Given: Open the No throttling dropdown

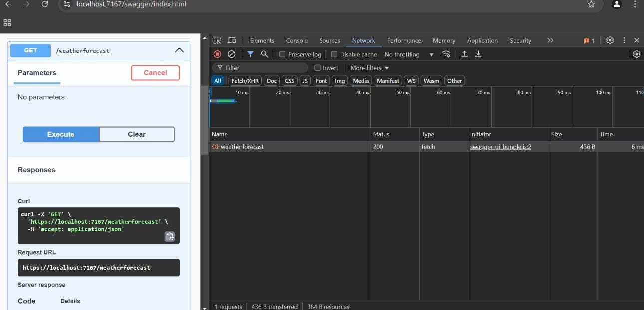Looking at the screenshot, I should click(x=408, y=54).
